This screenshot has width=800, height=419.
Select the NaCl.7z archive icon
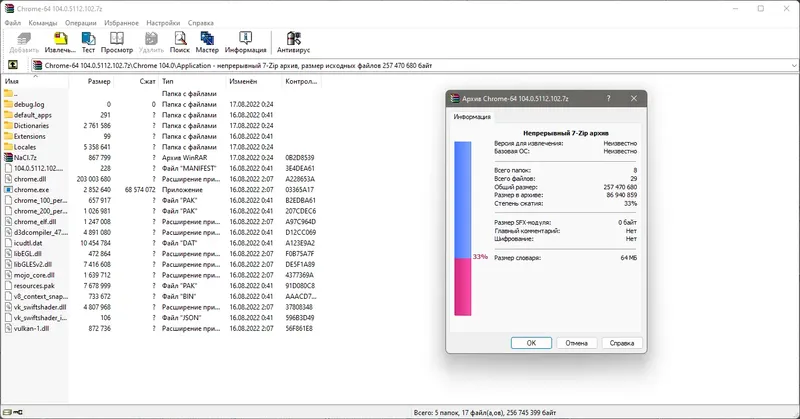pyautogui.click(x=8, y=158)
